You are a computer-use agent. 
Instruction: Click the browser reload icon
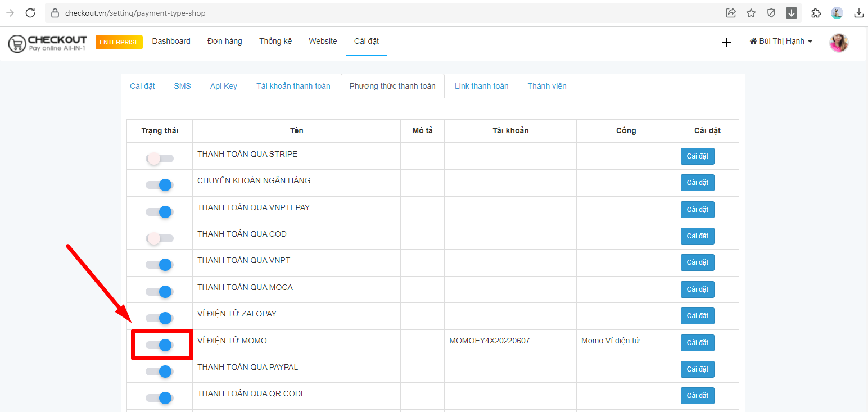tap(30, 13)
